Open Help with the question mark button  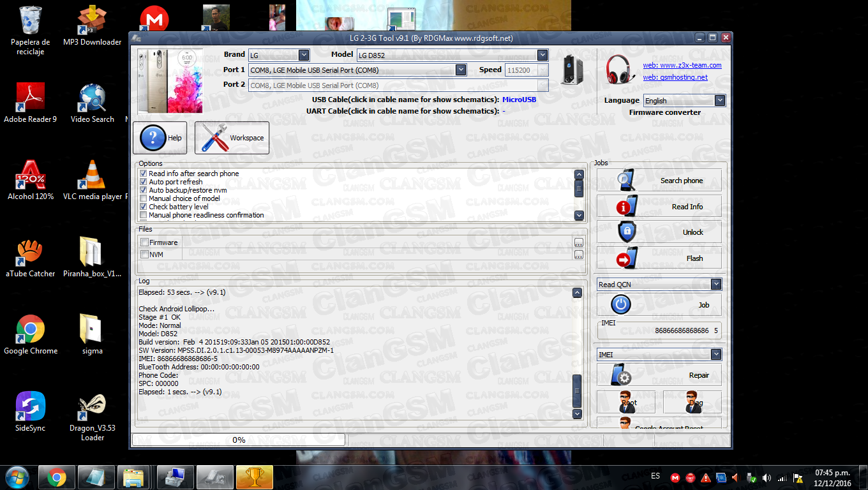pyautogui.click(x=160, y=138)
